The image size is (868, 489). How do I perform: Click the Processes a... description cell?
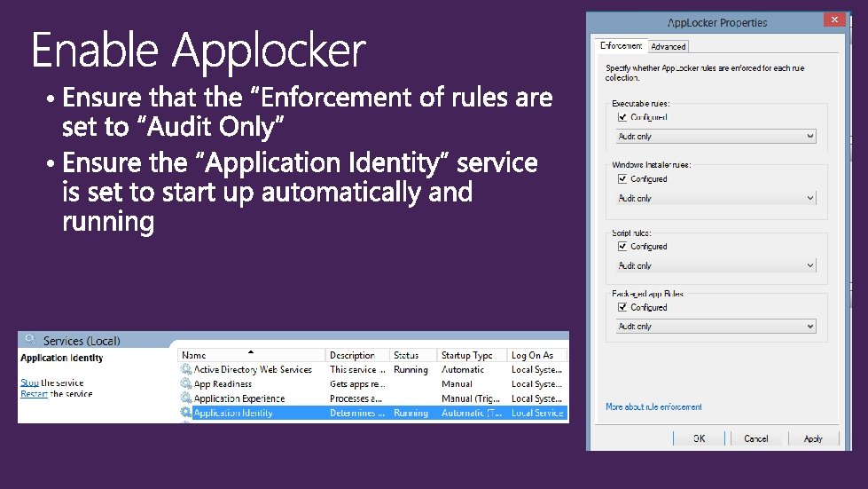pyautogui.click(x=356, y=398)
